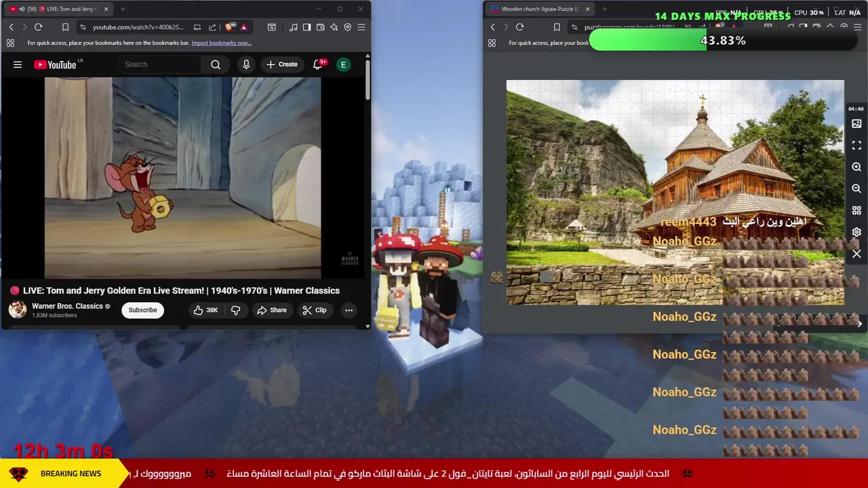Reload the YouTube page
868x488 pixels.
[x=38, y=27]
